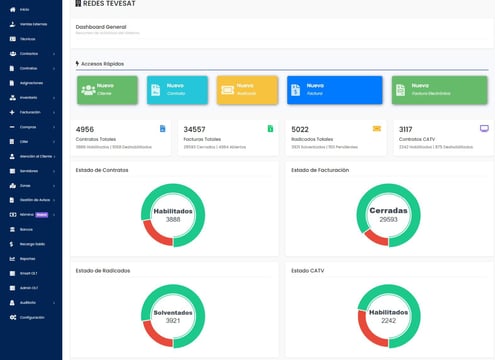
Task: Click the 4956 Contratos Totales value
Action: (85, 129)
